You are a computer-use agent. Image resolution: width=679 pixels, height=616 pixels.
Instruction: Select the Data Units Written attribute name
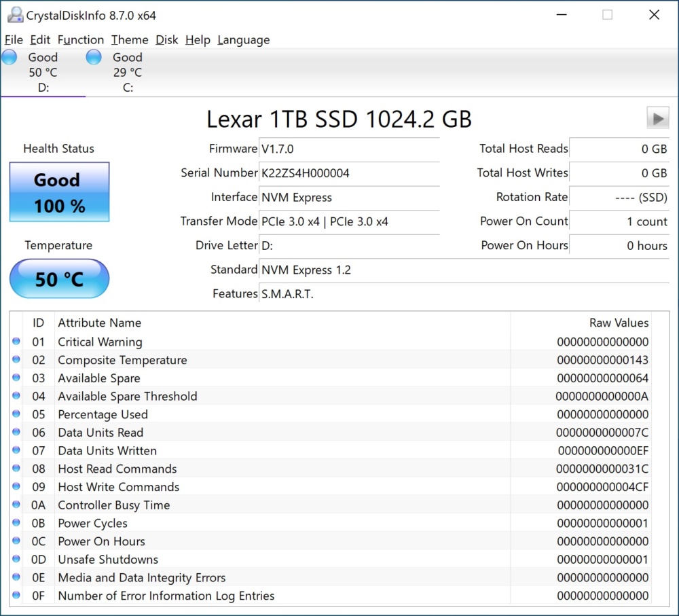(x=107, y=451)
